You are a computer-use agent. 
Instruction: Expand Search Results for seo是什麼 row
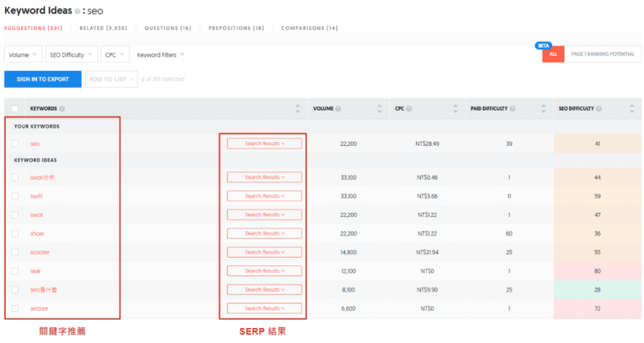(x=264, y=290)
